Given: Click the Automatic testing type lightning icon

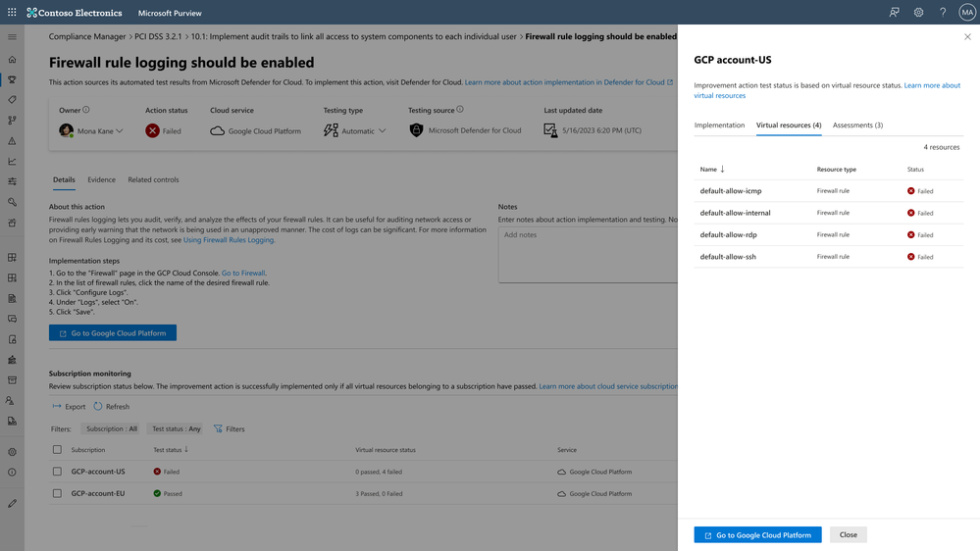Looking at the screenshot, I should click(331, 130).
